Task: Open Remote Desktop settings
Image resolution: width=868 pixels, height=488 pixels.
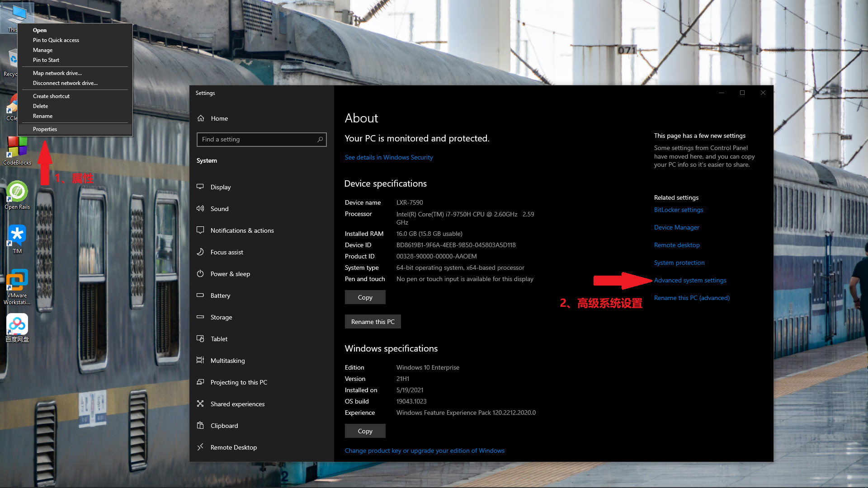Action: click(233, 447)
